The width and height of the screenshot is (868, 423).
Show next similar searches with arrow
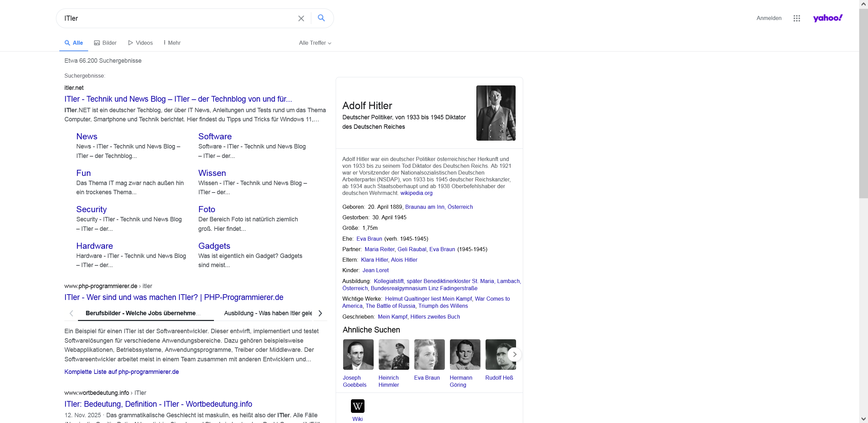click(515, 355)
